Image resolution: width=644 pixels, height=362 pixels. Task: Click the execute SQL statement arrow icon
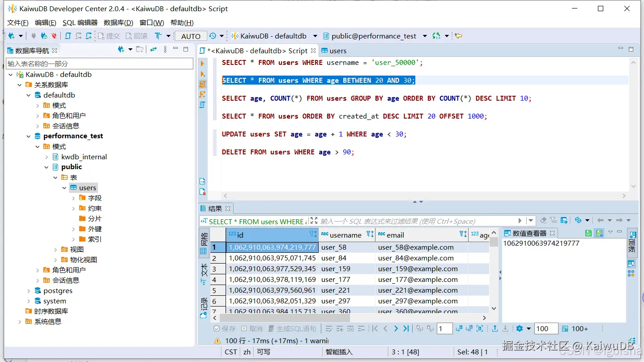(202, 64)
